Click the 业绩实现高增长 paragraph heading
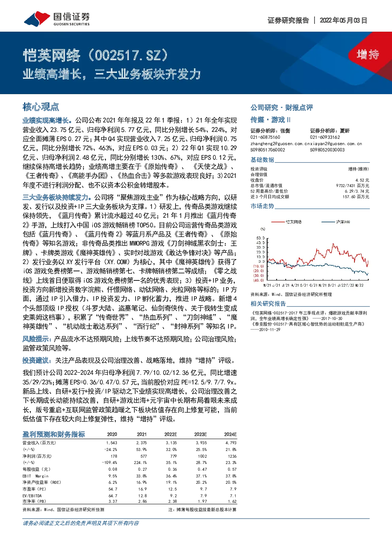The image size is (392, 555). (47, 120)
